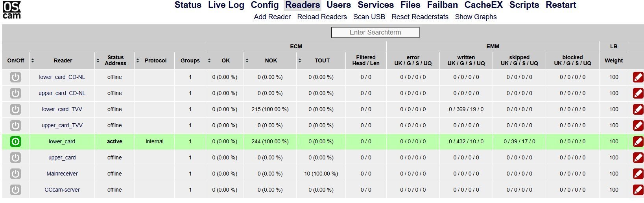Click Add Reader link

(x=272, y=17)
